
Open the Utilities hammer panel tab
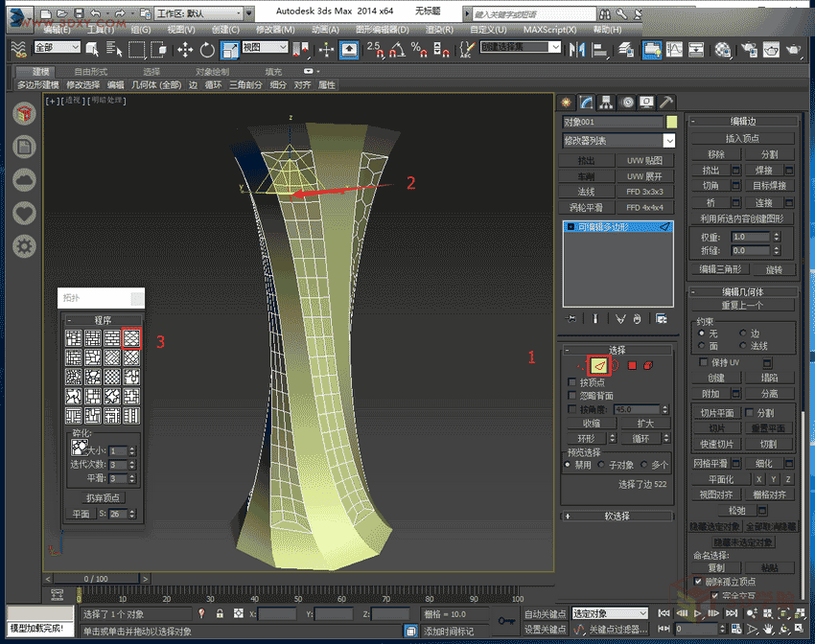click(666, 102)
